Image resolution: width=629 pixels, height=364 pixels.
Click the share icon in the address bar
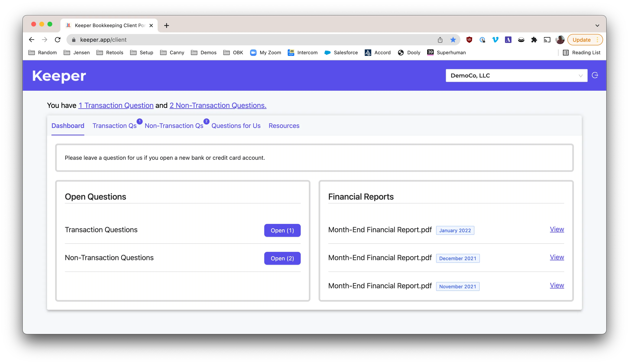point(440,40)
